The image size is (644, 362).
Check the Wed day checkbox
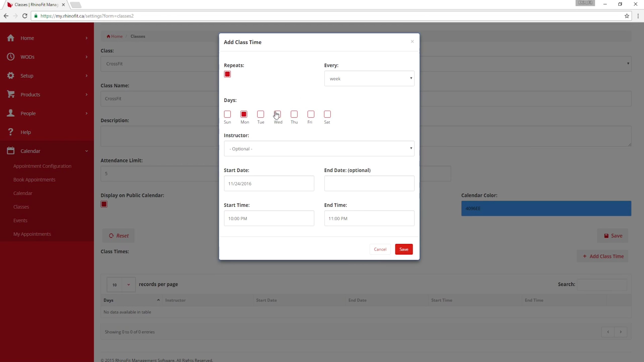click(x=277, y=114)
